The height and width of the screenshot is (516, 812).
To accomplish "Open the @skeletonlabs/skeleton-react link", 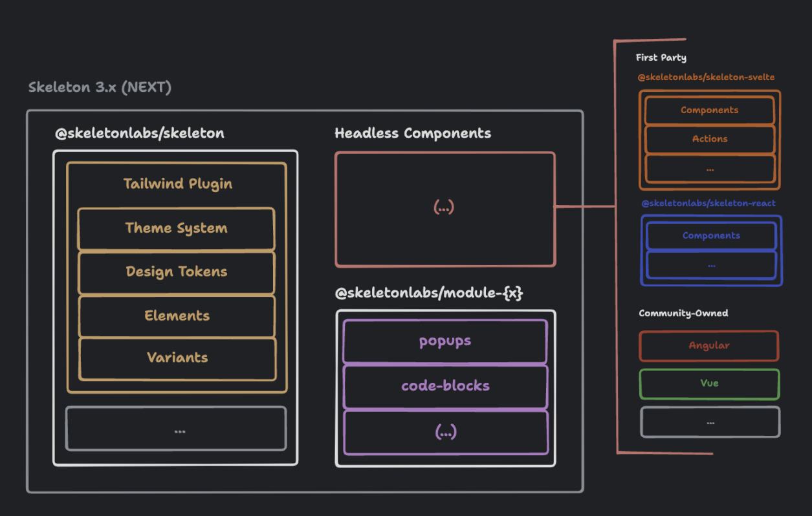I will coord(708,203).
